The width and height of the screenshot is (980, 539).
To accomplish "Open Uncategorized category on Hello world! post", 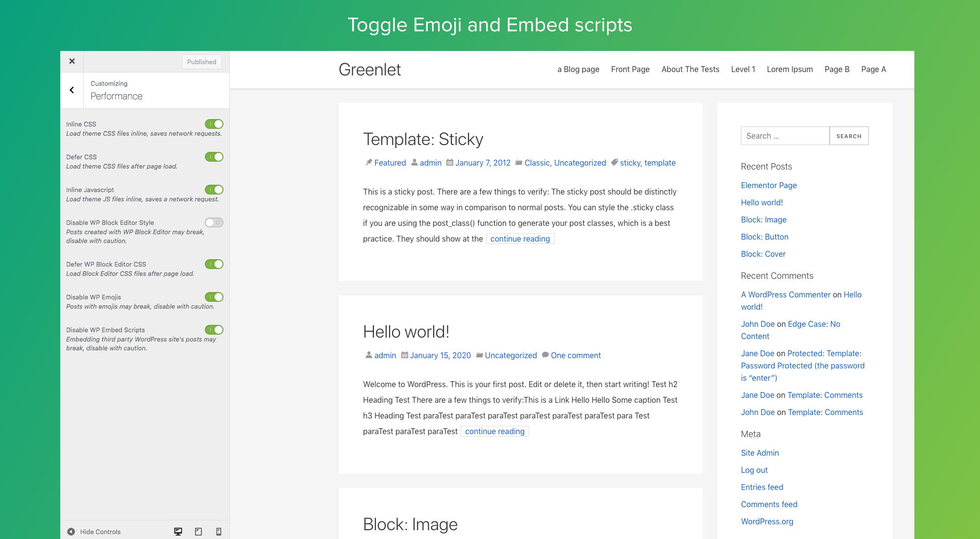I will coord(511,355).
